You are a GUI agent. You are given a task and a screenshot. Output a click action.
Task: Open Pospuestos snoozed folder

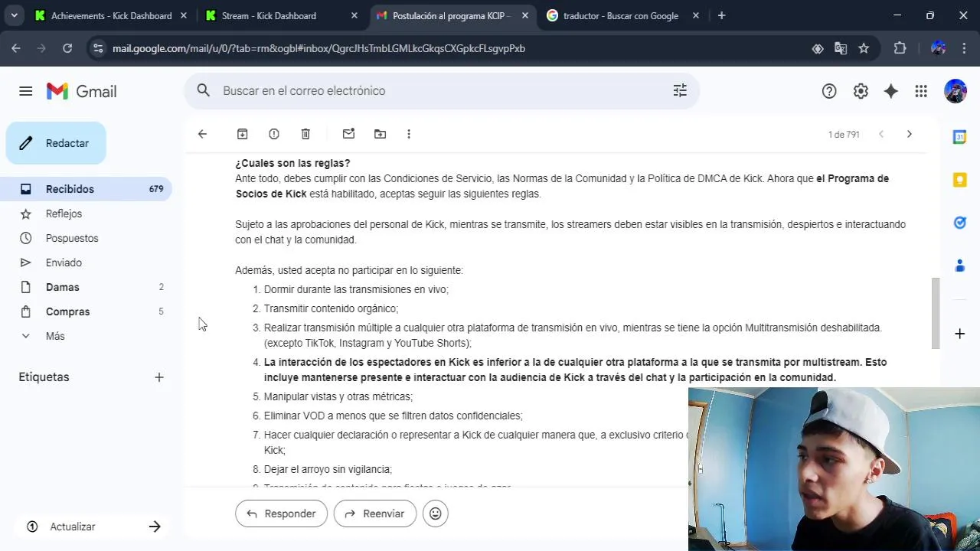(86, 238)
